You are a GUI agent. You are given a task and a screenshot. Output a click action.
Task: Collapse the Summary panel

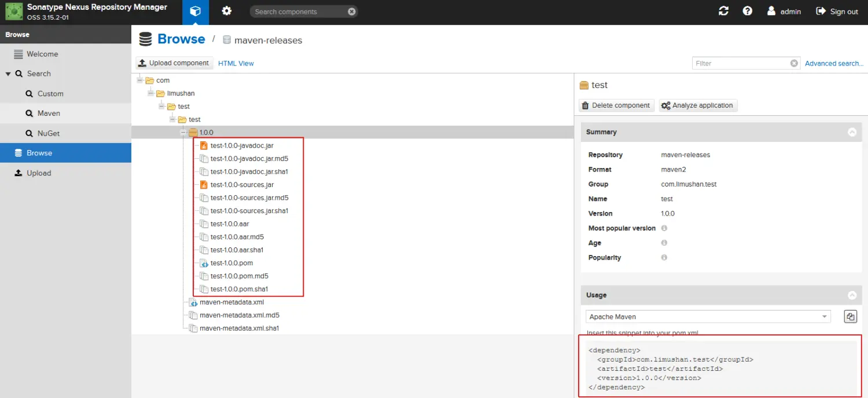point(852,132)
